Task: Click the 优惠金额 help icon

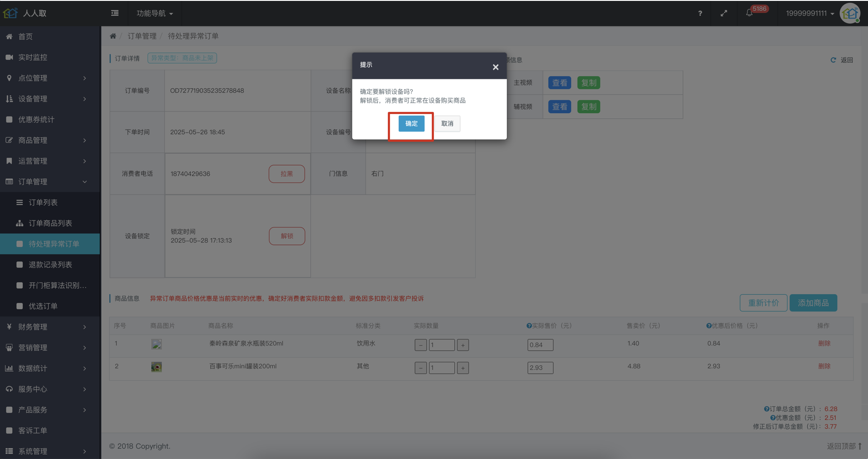Action: click(773, 418)
